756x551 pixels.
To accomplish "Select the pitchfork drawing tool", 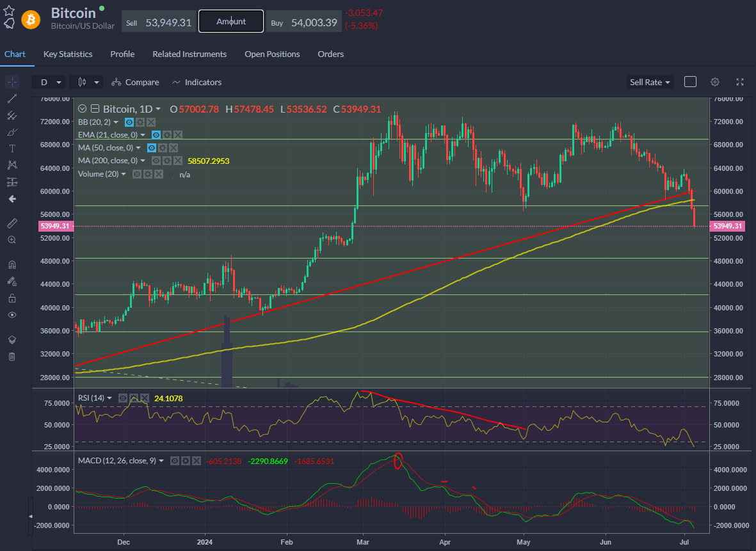I will coord(12,116).
